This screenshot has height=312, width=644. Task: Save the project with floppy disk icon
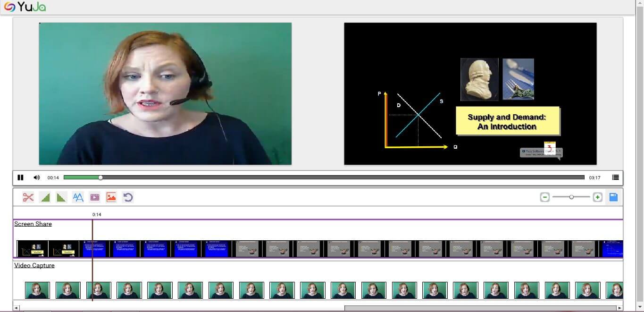pos(613,197)
